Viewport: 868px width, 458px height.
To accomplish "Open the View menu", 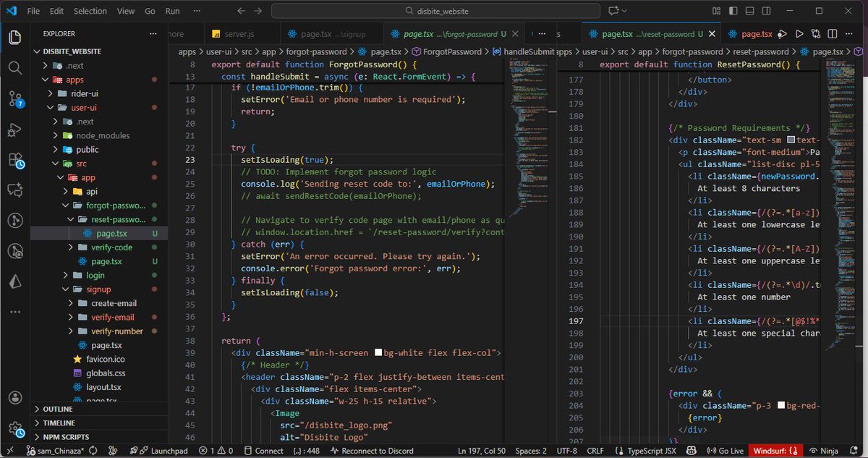I will click(126, 11).
